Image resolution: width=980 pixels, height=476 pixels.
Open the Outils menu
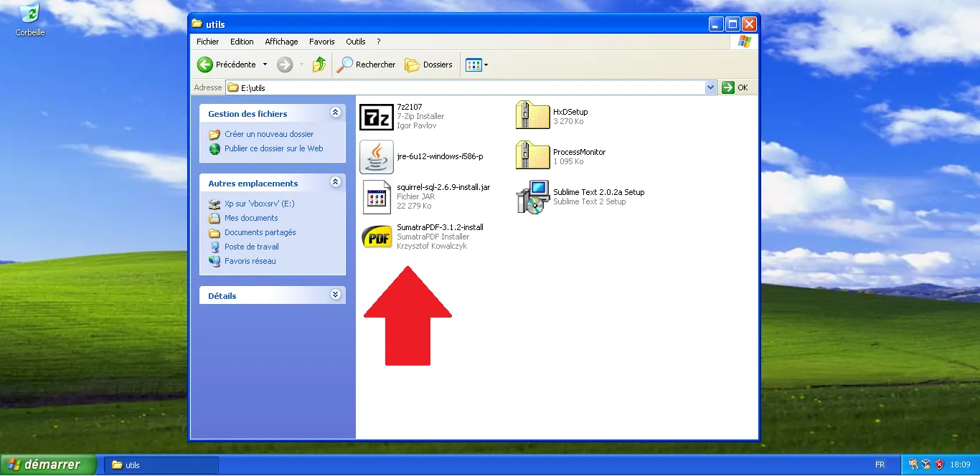[x=355, y=42]
